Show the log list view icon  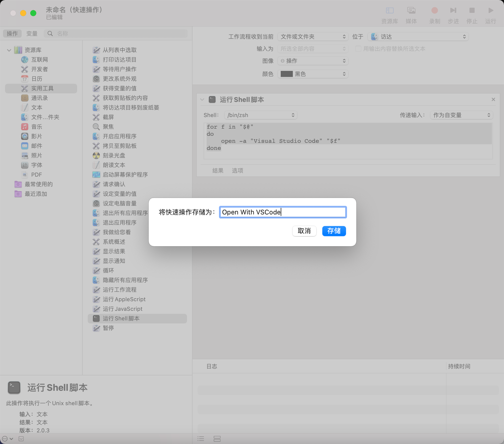click(x=201, y=439)
